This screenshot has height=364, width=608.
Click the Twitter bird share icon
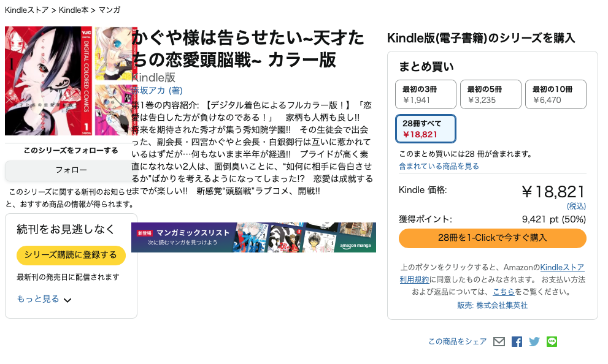[x=534, y=341]
